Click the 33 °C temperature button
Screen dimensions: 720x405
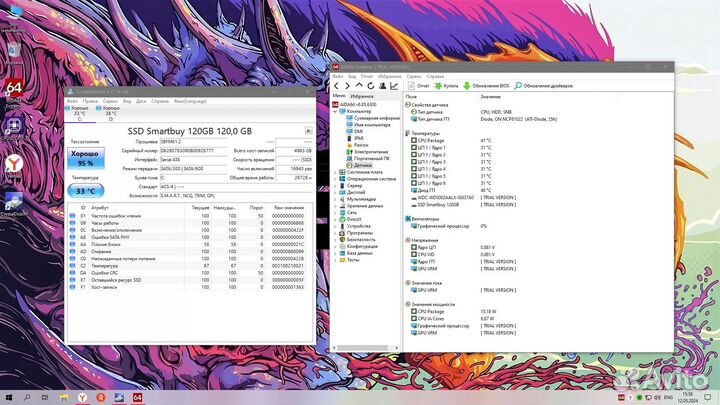[x=86, y=191]
